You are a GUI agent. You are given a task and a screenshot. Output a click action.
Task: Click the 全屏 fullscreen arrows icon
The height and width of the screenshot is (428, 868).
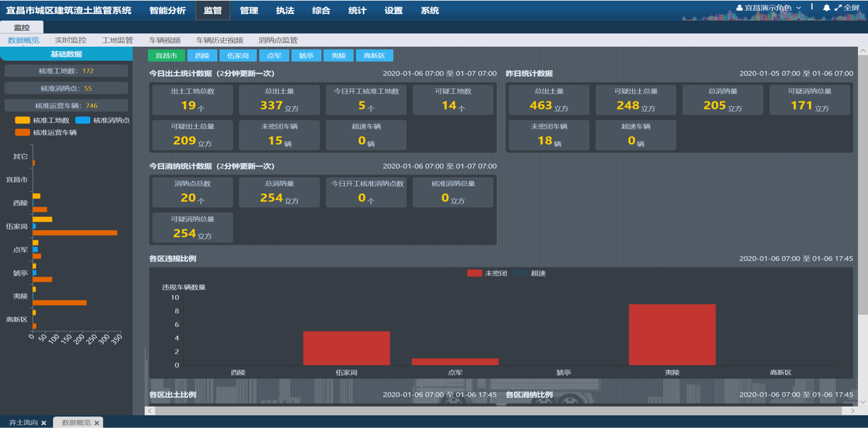(838, 8)
